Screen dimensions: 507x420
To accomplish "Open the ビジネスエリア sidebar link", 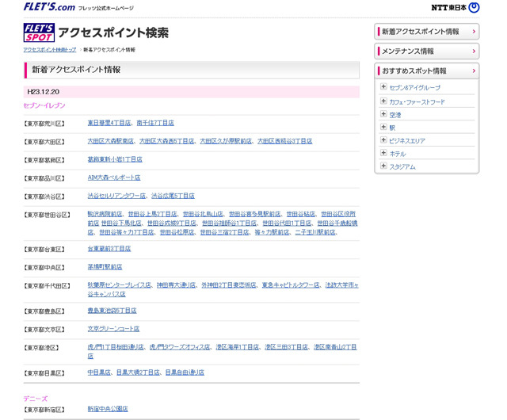I will pyautogui.click(x=407, y=141).
